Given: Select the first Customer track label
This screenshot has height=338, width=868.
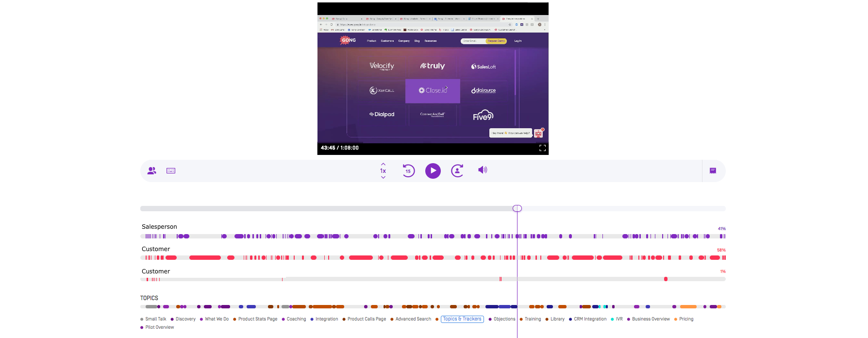Looking at the screenshot, I should click(x=156, y=249).
